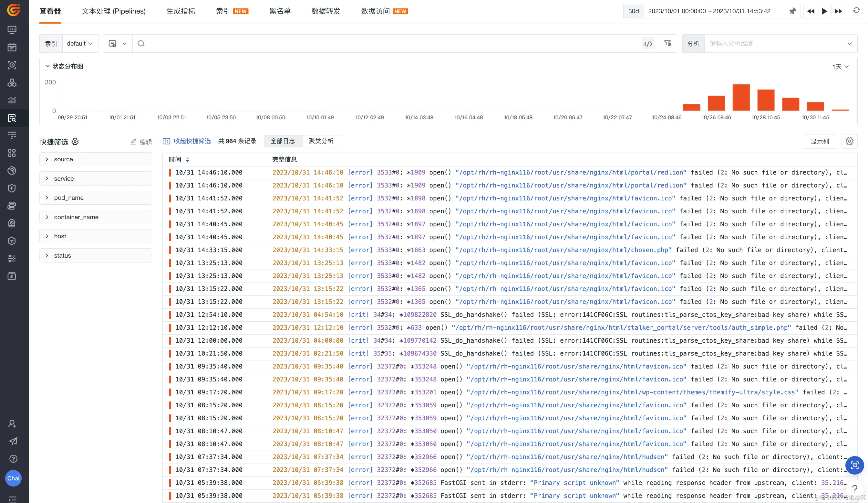Open the table display settings gear icon
868x503 pixels.
tap(849, 141)
